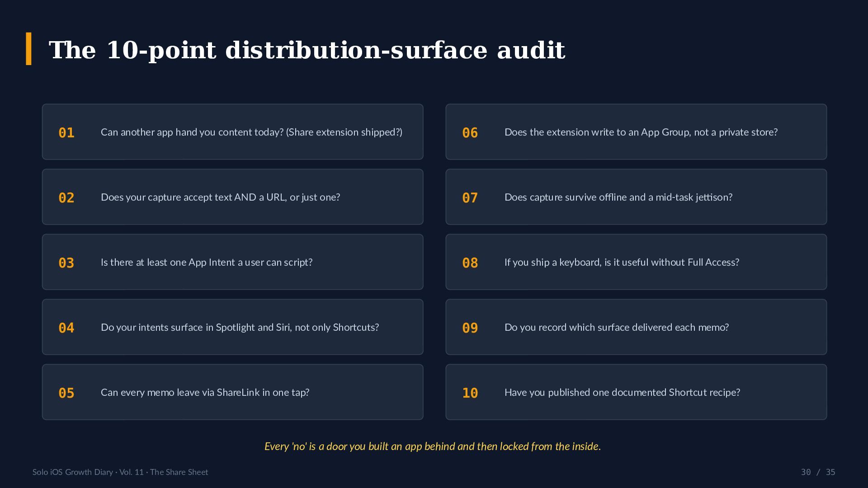This screenshot has height=488, width=868.
Task: Click the number 06 label
Action: click(x=470, y=132)
